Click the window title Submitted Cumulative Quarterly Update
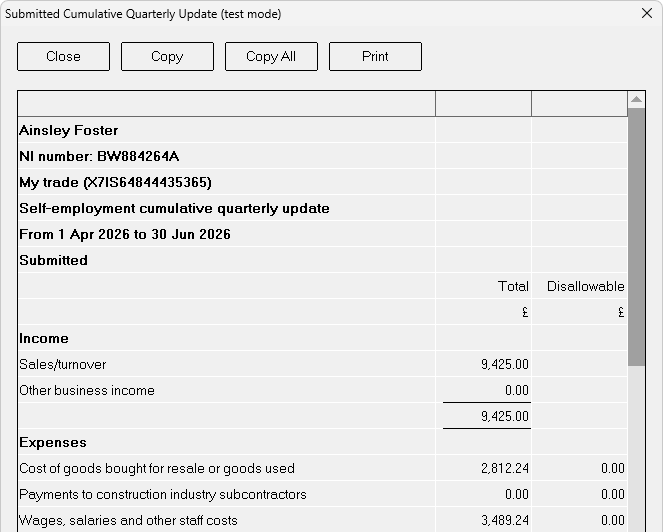The width and height of the screenshot is (663, 532). coord(143,14)
